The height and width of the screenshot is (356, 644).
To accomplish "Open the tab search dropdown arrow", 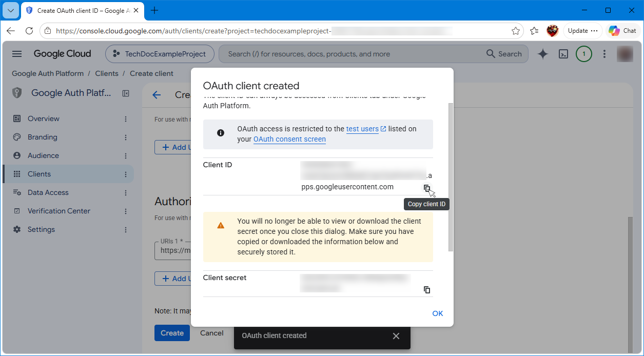I will point(11,10).
